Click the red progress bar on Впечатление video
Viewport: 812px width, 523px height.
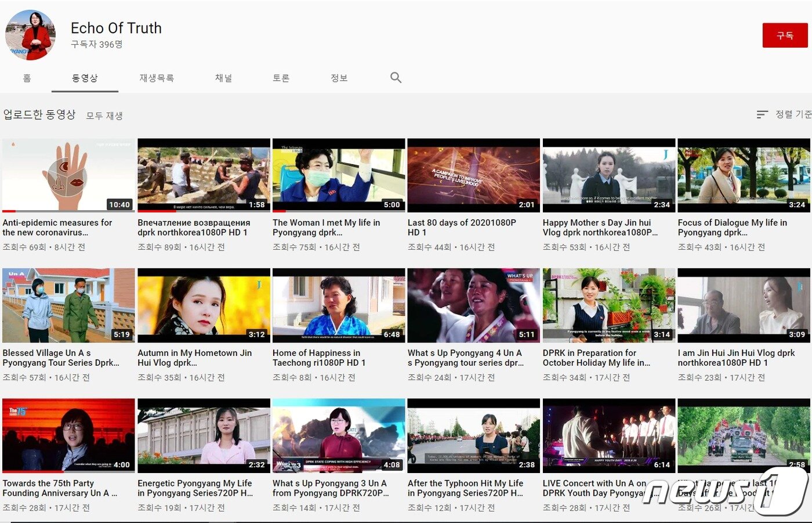click(156, 211)
